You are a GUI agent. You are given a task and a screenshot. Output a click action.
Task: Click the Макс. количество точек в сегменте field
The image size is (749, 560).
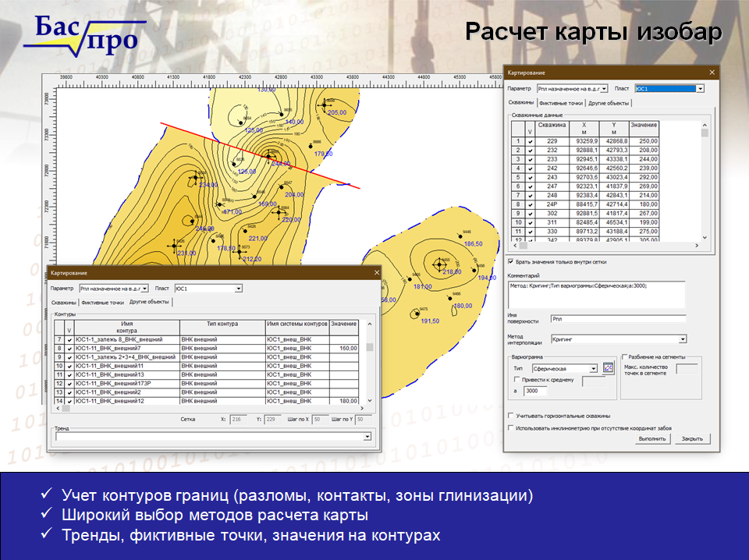[x=687, y=369]
